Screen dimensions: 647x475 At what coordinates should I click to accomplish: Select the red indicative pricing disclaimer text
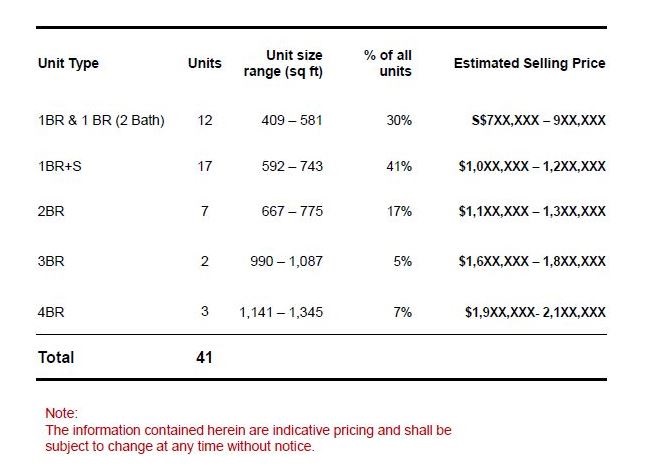(248, 438)
